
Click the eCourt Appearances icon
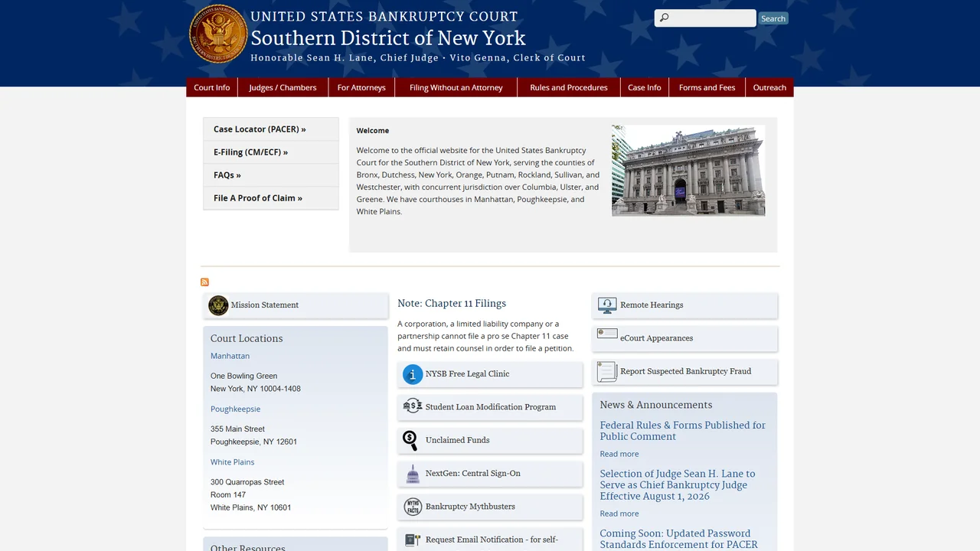point(607,334)
